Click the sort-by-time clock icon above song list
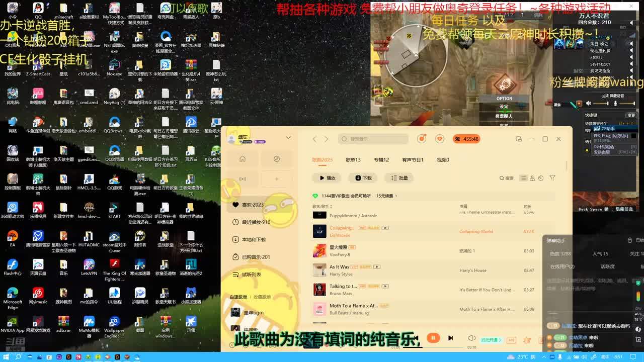The height and width of the screenshot is (362, 644). (541, 178)
